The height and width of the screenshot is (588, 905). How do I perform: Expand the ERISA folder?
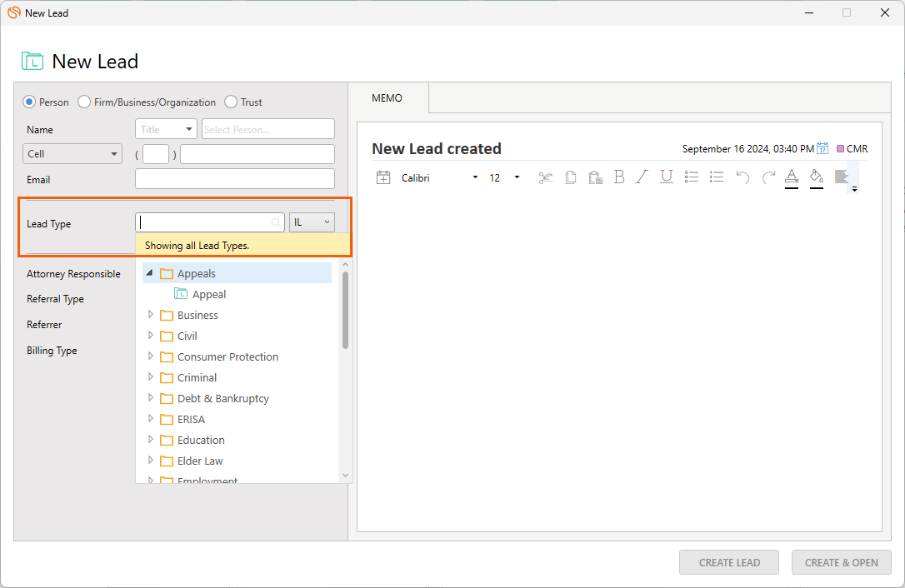[x=150, y=418]
